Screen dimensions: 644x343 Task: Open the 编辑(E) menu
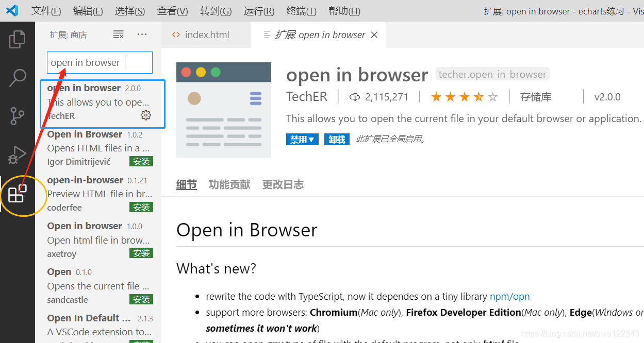pyautogui.click(x=88, y=11)
